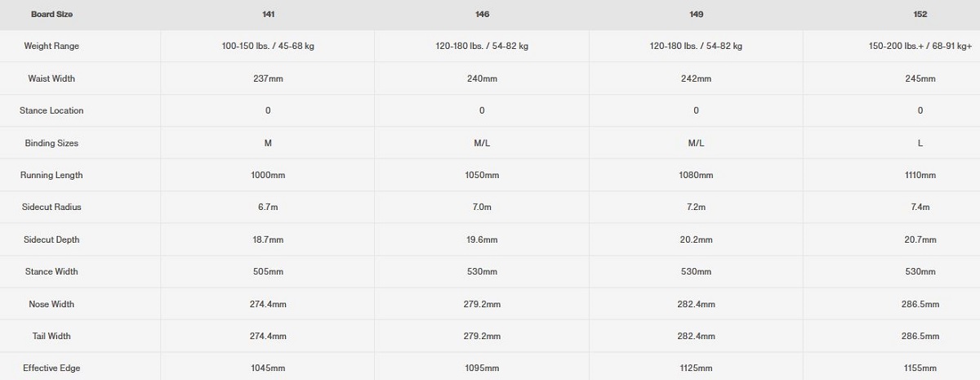Click the 7.0m sidecut radius cell
This screenshot has width=980, height=380.
pos(482,207)
